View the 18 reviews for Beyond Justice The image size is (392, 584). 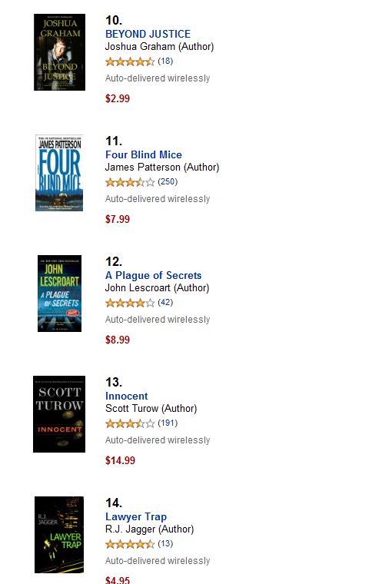pos(165,61)
